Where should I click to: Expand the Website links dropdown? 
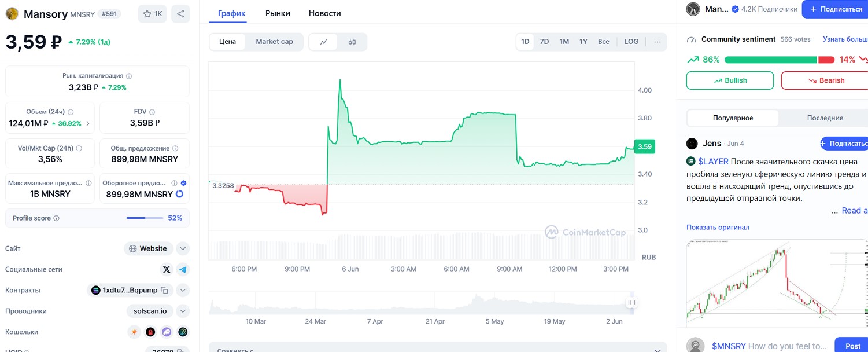click(183, 248)
